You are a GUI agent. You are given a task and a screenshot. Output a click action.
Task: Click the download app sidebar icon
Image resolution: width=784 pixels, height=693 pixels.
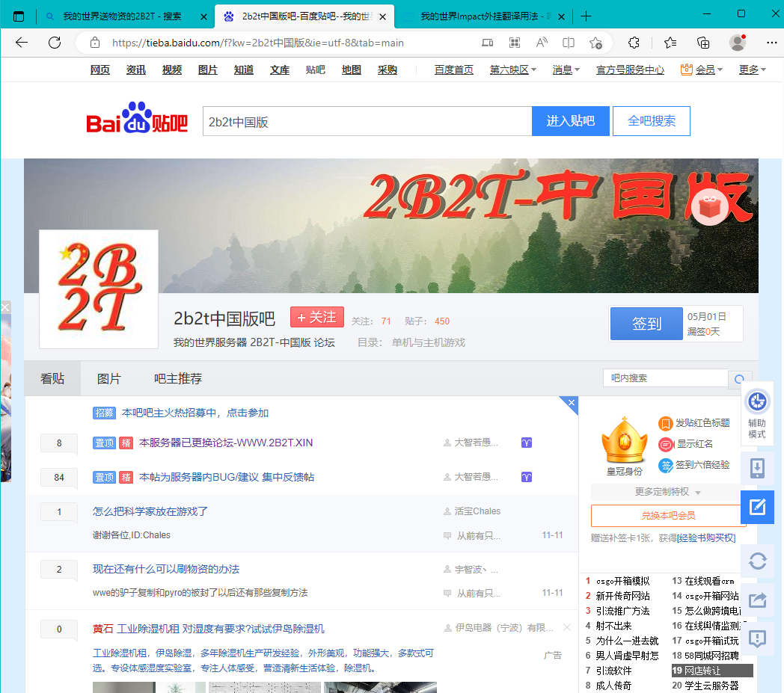(x=757, y=468)
